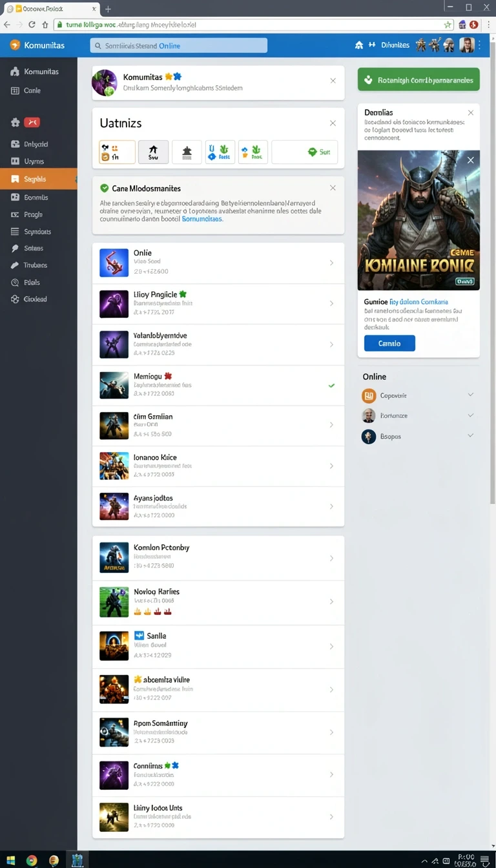This screenshot has height=868, width=496.
Task: Click the green Rotanitgh Conribyamanaries button
Action: pyautogui.click(x=418, y=80)
